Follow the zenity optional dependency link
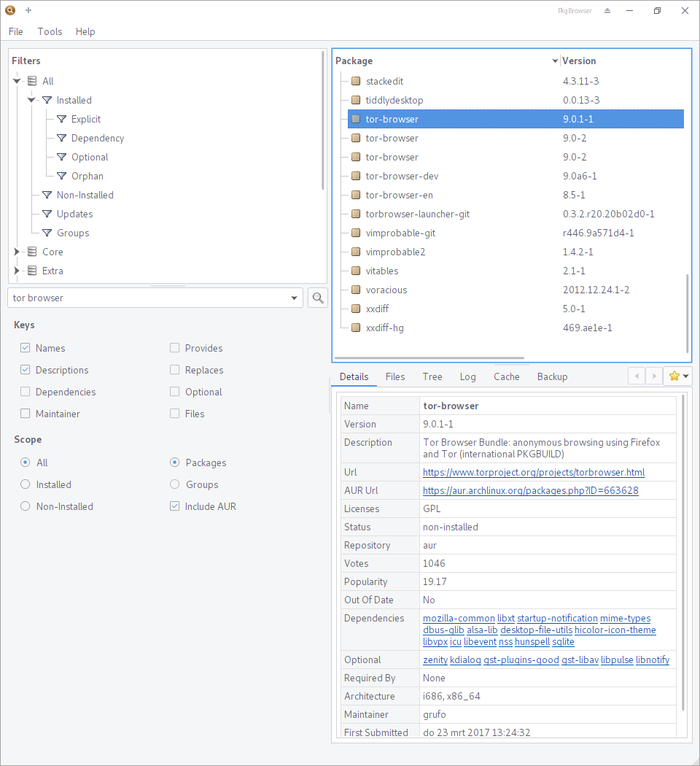 point(435,660)
